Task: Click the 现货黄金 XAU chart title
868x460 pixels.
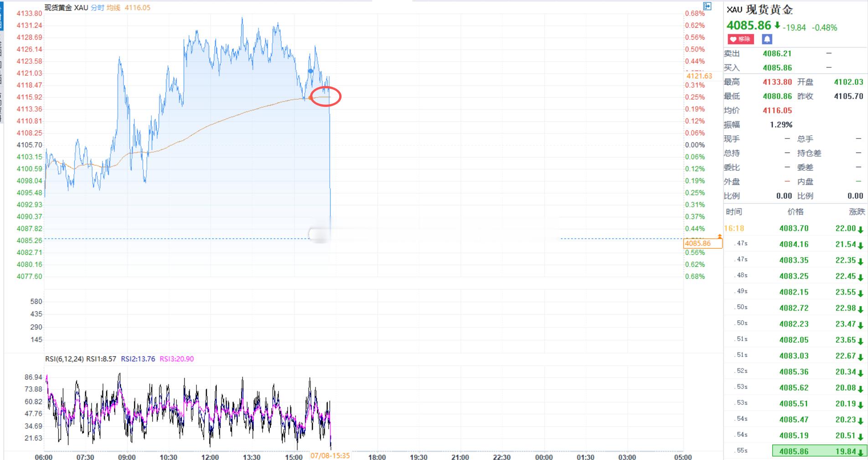Action: [x=66, y=8]
